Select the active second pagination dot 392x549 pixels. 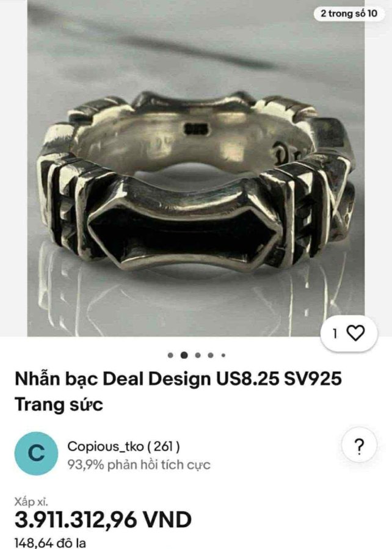click(x=184, y=355)
